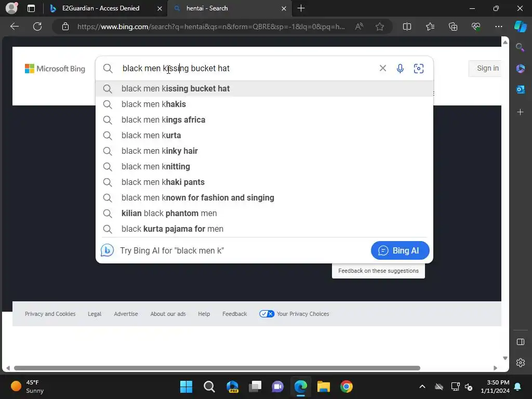Open Privacy and Cookies link
The width and height of the screenshot is (532, 399).
[x=50, y=314]
